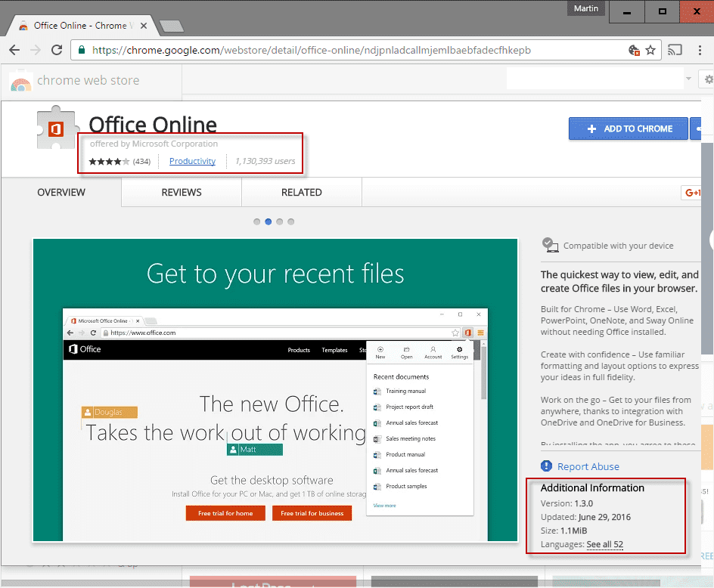Image resolution: width=714 pixels, height=588 pixels.
Task: Click the 'Additional Information' heading
Action: [592, 488]
